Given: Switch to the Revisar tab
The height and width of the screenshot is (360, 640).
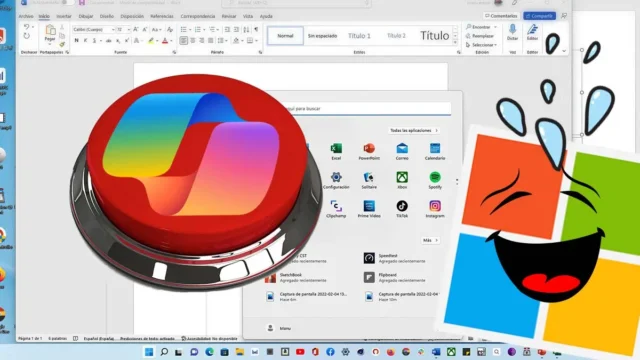Looking at the screenshot, I should pyautogui.click(x=229, y=16).
